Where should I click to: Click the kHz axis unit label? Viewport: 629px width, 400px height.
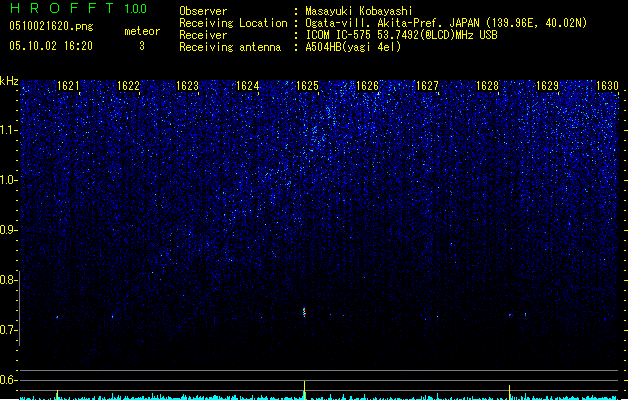point(9,81)
